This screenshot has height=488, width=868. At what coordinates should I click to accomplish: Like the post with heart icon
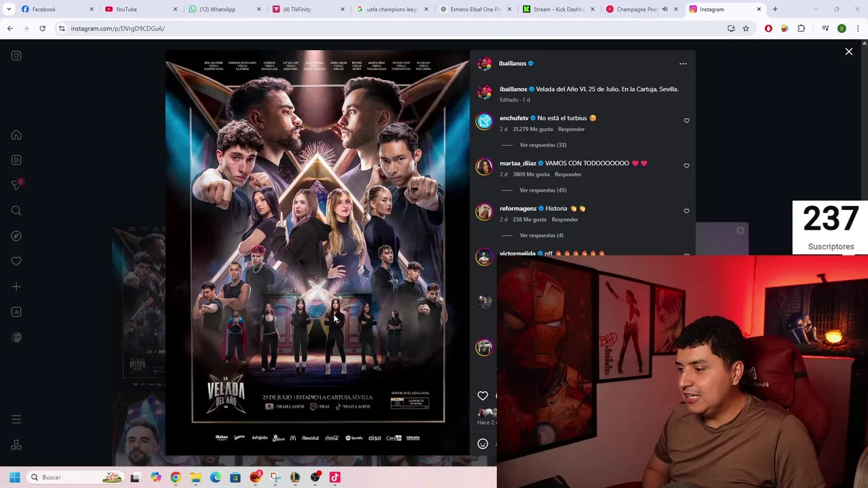pos(483,396)
